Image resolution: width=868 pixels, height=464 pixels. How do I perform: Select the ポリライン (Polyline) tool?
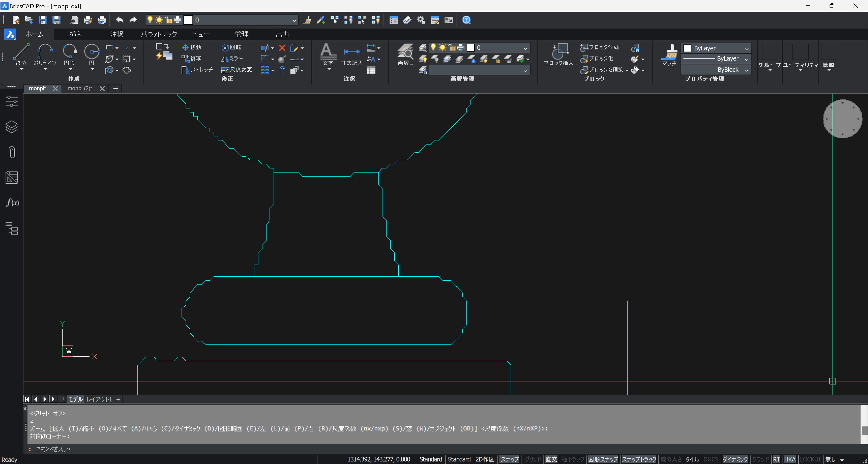(x=45, y=54)
